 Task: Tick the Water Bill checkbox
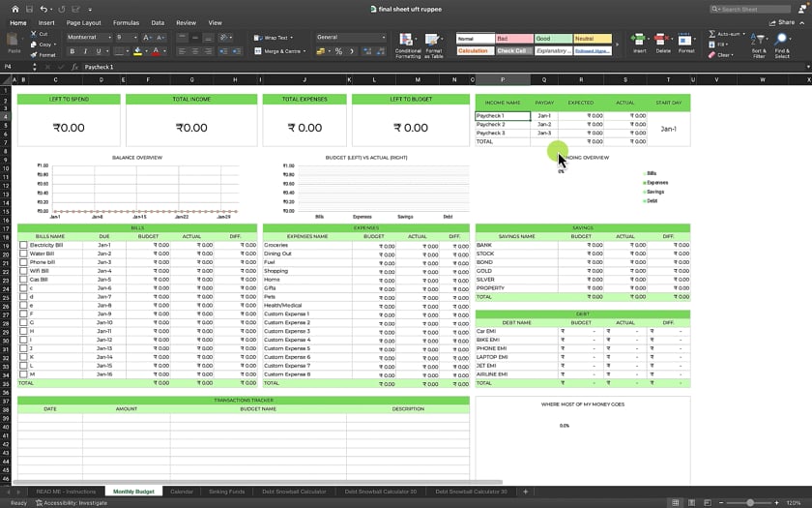pos(23,254)
